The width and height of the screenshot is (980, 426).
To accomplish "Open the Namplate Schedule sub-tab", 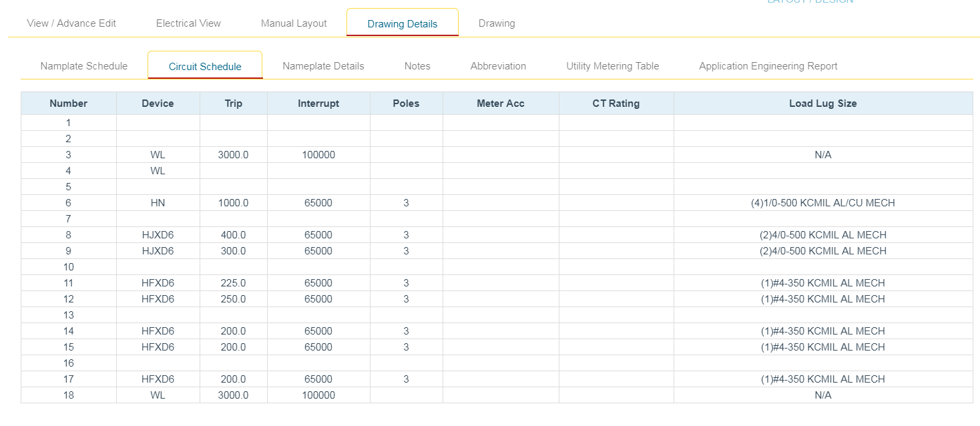I will pyautogui.click(x=83, y=65).
